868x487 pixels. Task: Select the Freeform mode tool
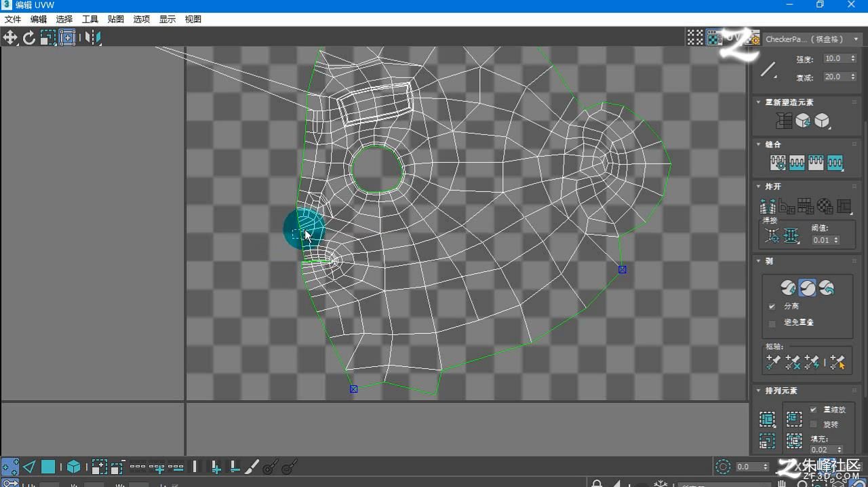point(68,38)
